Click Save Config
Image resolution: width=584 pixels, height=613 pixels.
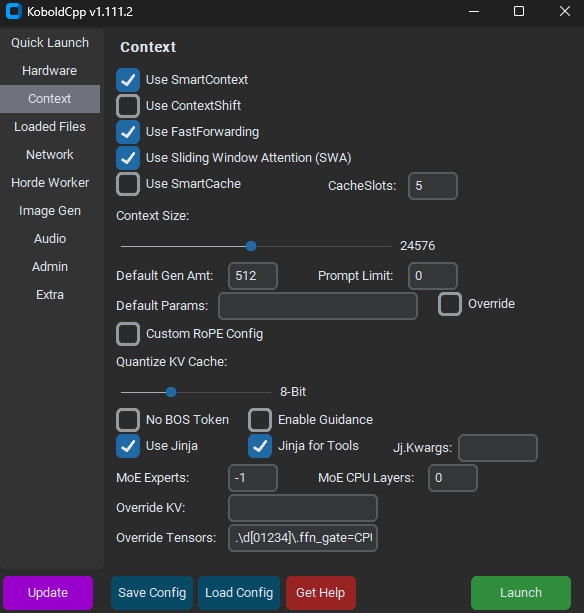[152, 593]
